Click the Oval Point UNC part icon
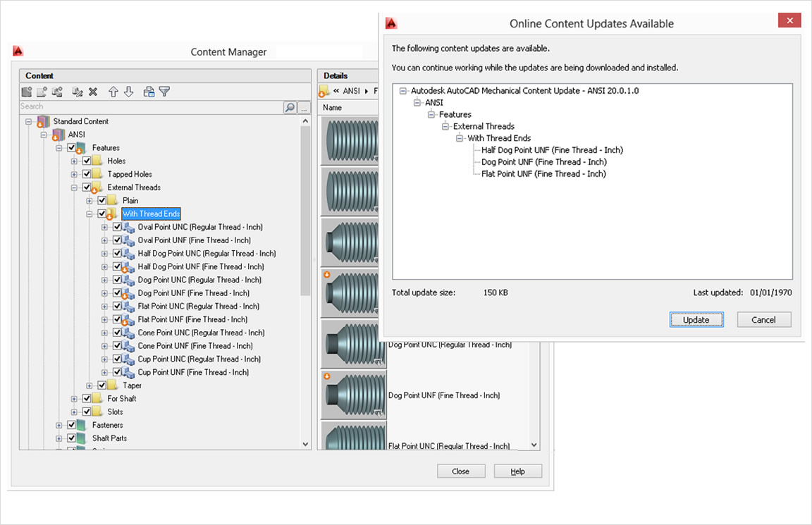The image size is (812, 525). (128, 228)
